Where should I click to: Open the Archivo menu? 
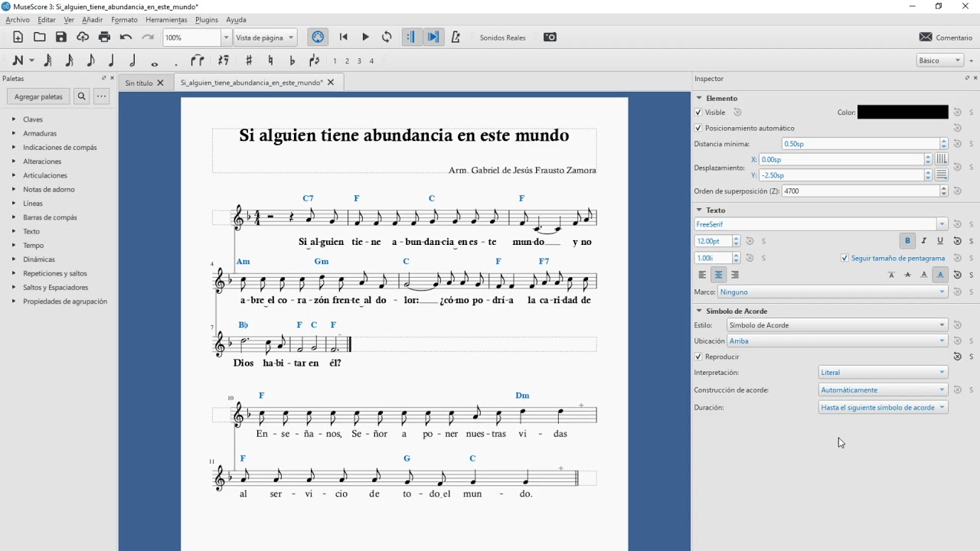tap(17, 20)
